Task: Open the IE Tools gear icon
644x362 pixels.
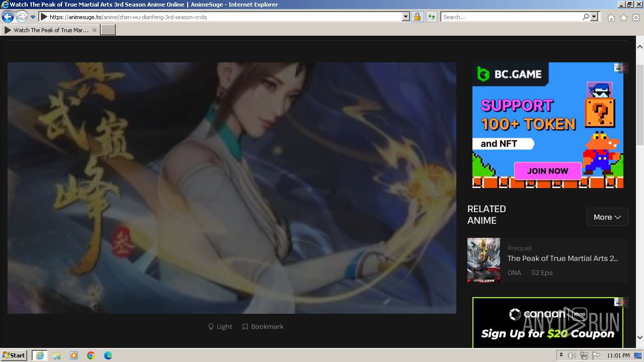Action: click(636, 18)
